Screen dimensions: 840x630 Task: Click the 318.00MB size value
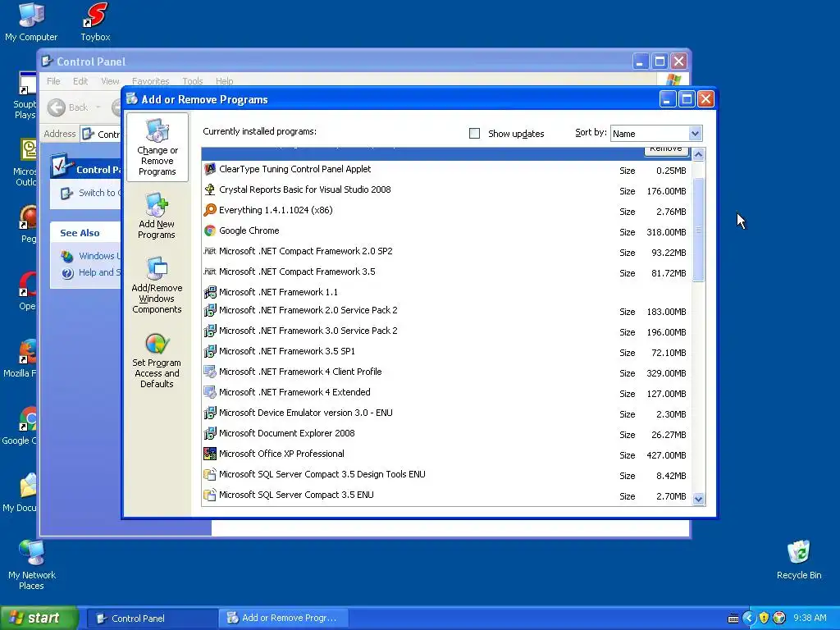tap(666, 232)
